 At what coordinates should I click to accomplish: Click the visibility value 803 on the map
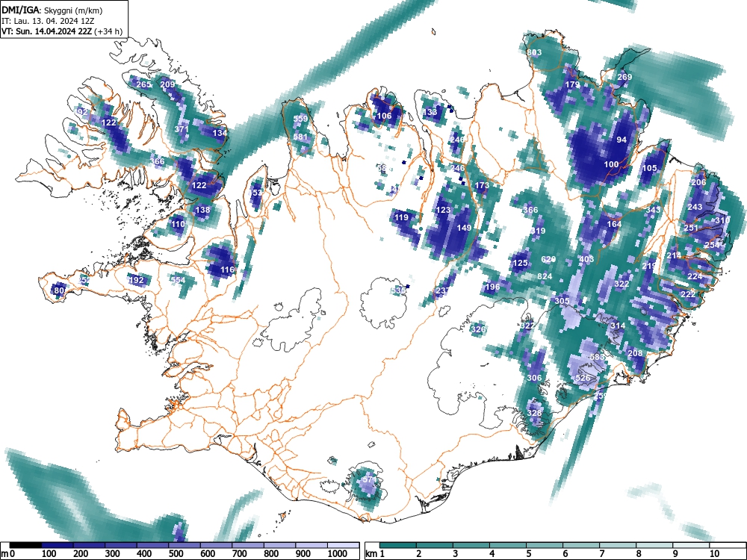(534, 52)
